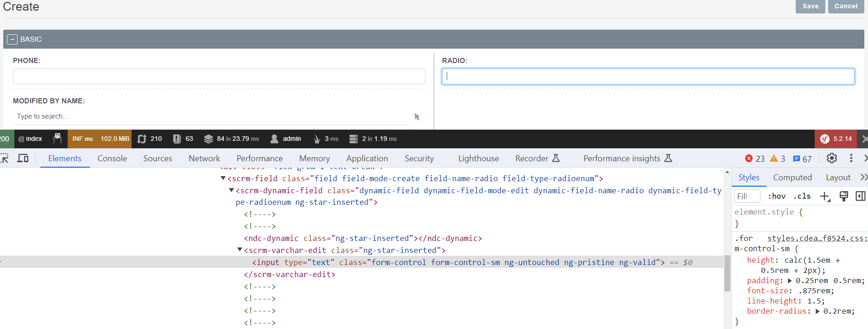
Task: Open the Security tab
Action: point(419,158)
